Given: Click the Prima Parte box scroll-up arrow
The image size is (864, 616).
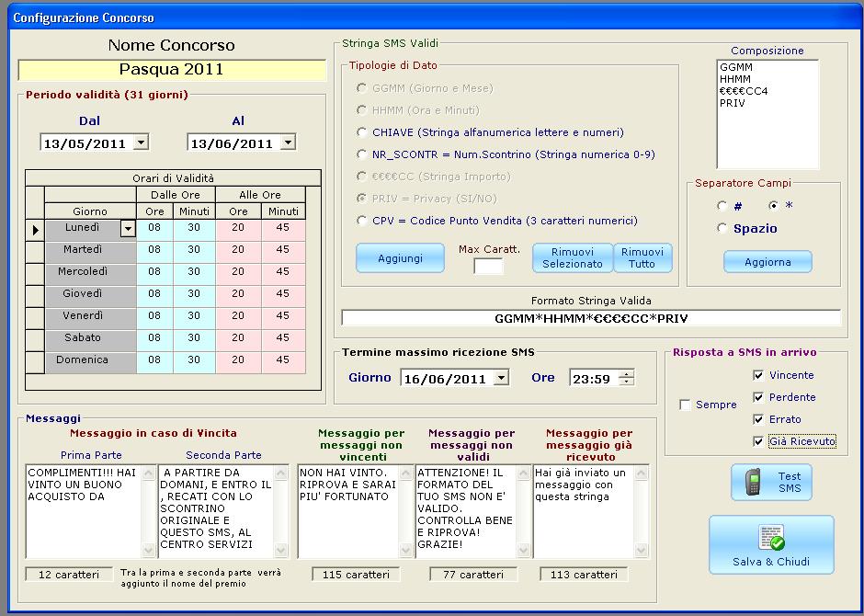Looking at the screenshot, I should pos(148,473).
